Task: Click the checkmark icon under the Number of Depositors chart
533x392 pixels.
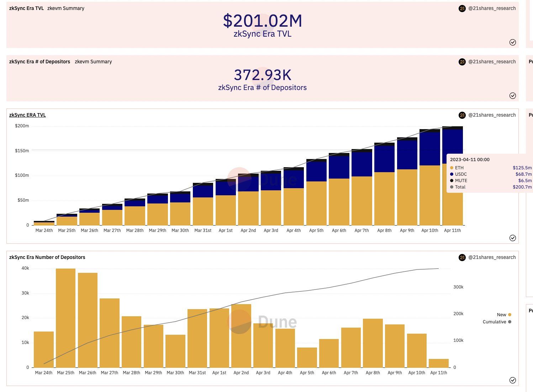Action: pos(513,380)
